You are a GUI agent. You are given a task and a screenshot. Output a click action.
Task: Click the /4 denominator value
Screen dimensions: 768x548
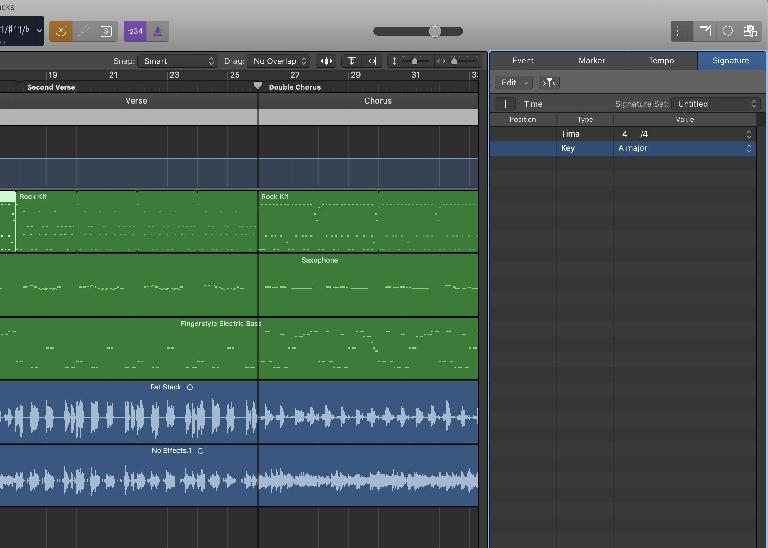[644, 134]
